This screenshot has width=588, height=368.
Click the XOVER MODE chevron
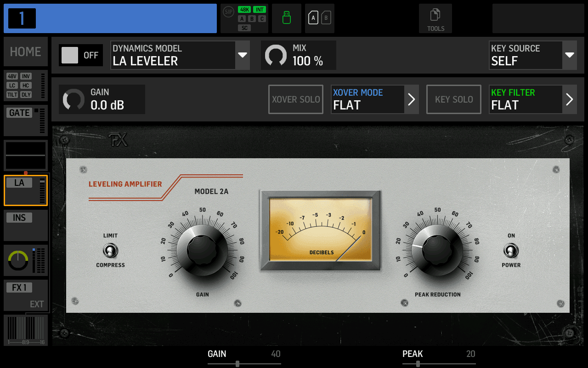[x=412, y=99]
